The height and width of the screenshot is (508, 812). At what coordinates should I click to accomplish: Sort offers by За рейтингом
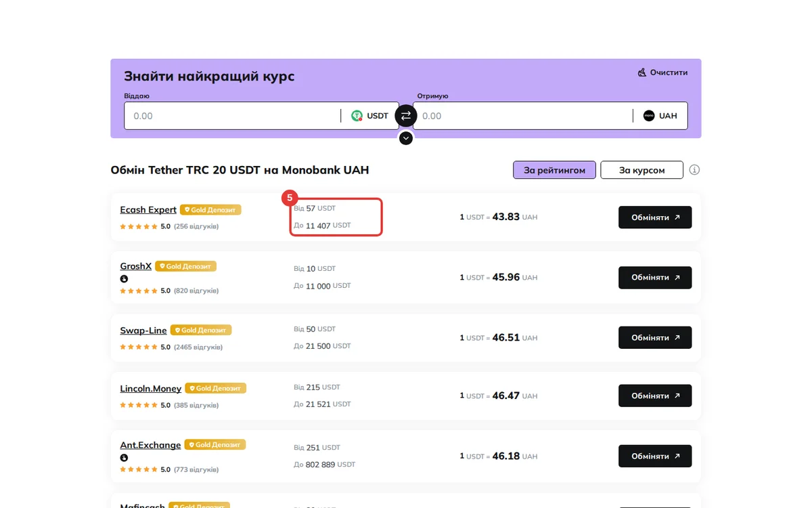[554, 170]
